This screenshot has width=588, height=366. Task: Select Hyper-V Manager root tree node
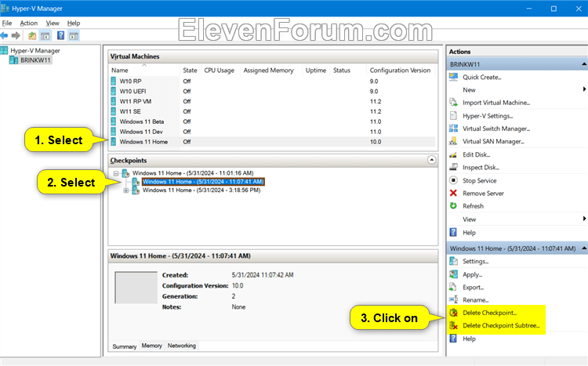tap(34, 50)
